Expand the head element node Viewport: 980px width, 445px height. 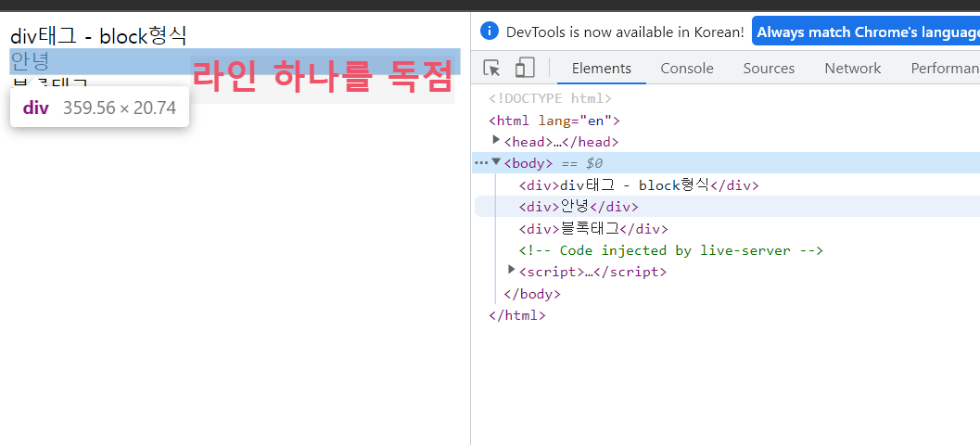496,140
